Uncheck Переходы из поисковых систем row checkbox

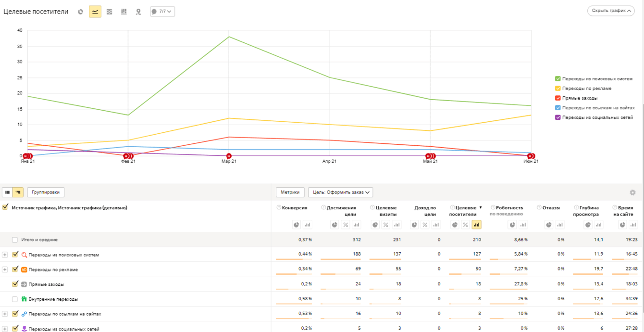[x=15, y=255]
